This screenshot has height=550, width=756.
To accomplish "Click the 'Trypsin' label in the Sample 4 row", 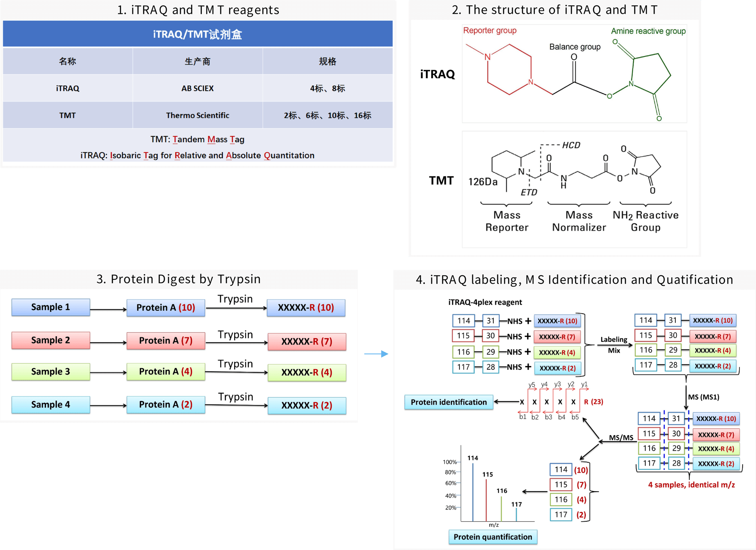I will point(236,397).
